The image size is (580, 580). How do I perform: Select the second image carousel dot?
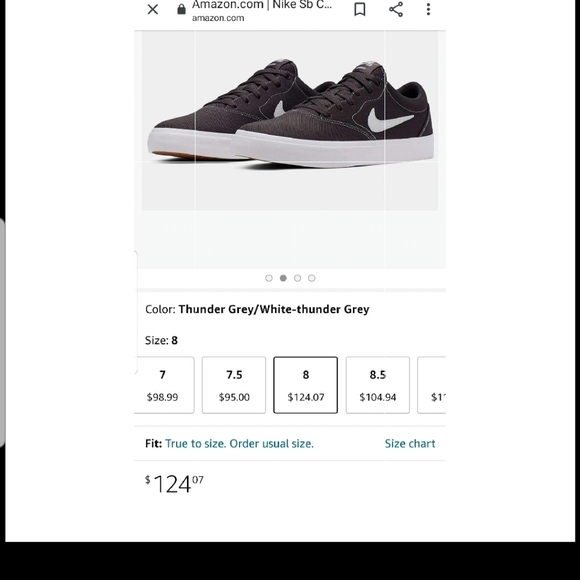click(x=283, y=278)
